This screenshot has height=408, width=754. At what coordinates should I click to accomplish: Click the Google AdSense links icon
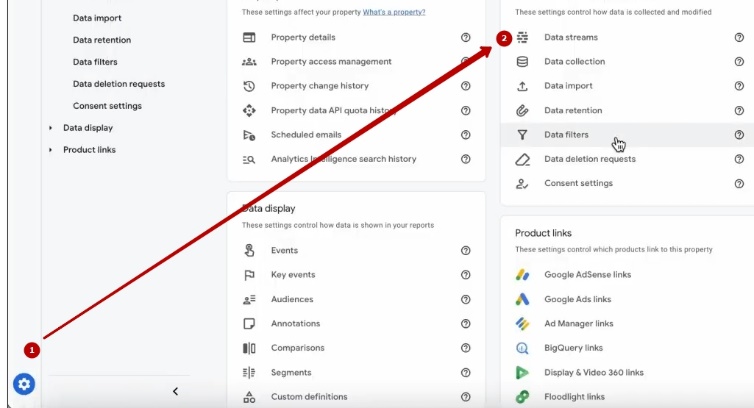(x=522, y=275)
